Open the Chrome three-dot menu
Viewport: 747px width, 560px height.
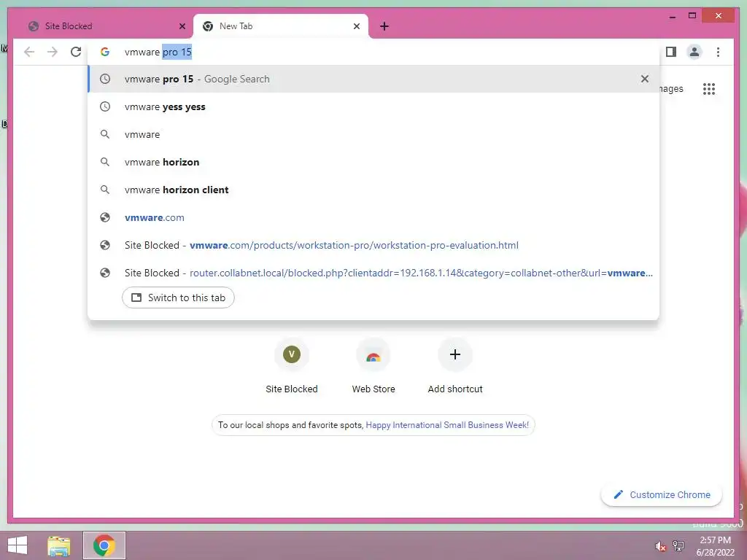[718, 52]
